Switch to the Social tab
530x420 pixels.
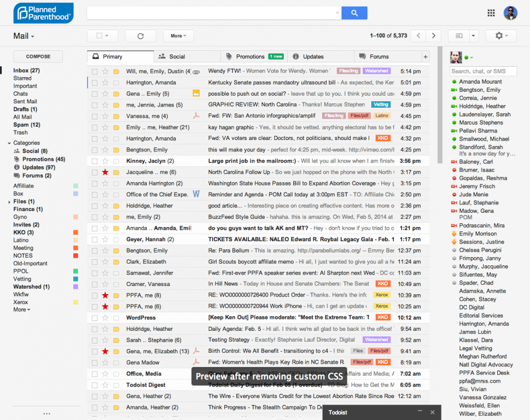[187, 57]
